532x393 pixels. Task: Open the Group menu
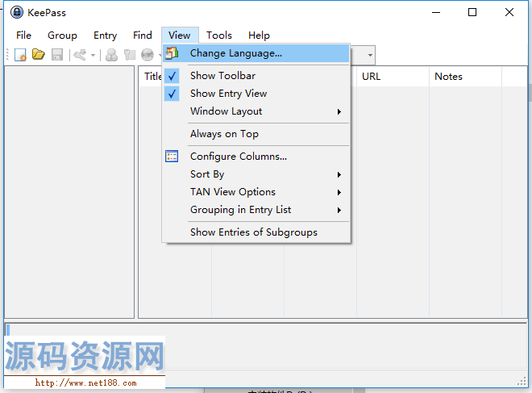pyautogui.click(x=62, y=36)
